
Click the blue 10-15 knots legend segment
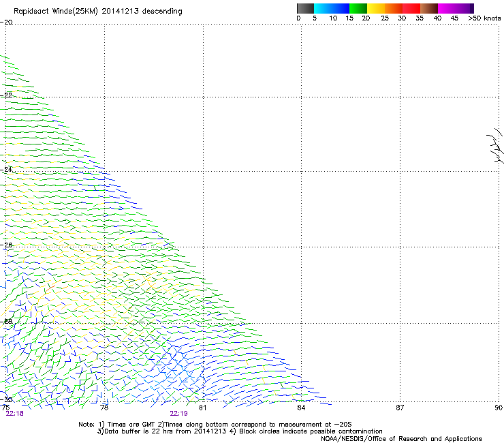pos(341,8)
